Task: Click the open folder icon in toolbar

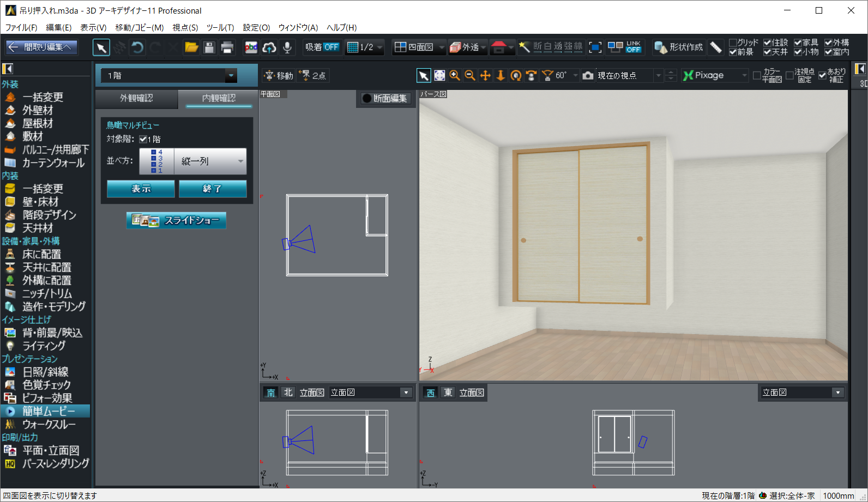Action: tap(191, 47)
